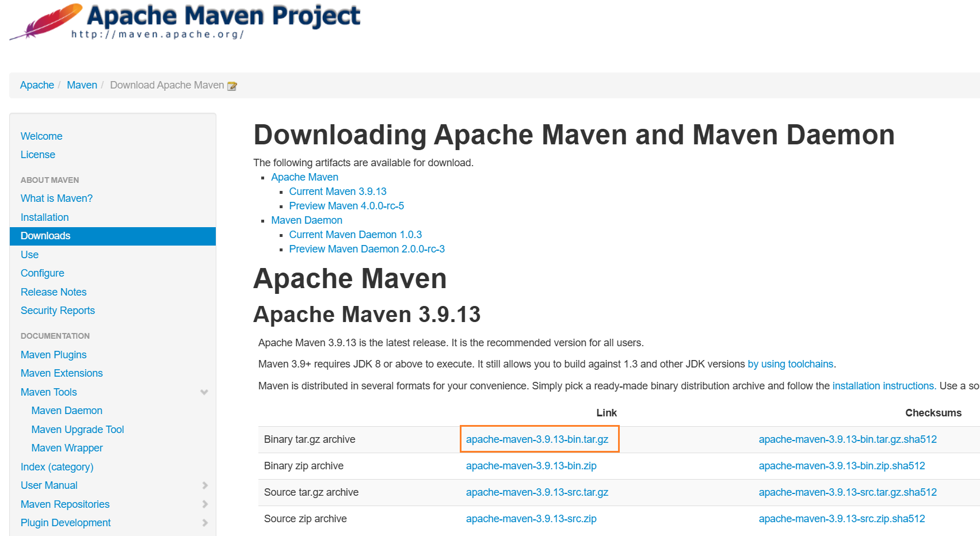
Task: Open the 'by using toolchains' link
Action: pyautogui.click(x=790, y=364)
